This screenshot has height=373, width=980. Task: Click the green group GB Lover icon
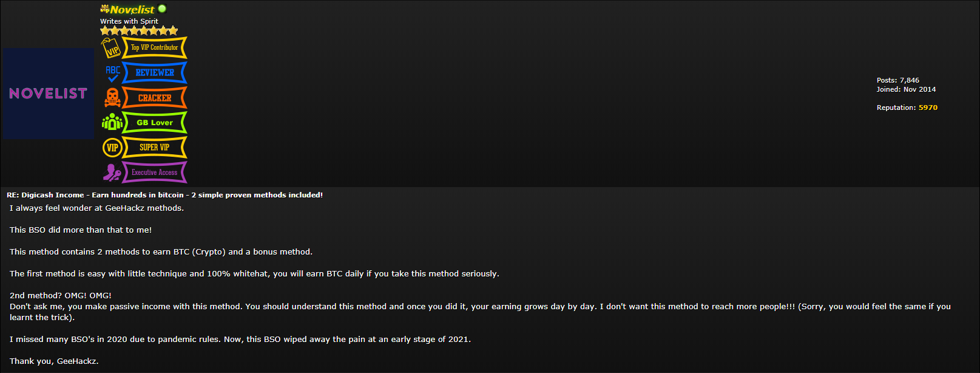(x=112, y=122)
